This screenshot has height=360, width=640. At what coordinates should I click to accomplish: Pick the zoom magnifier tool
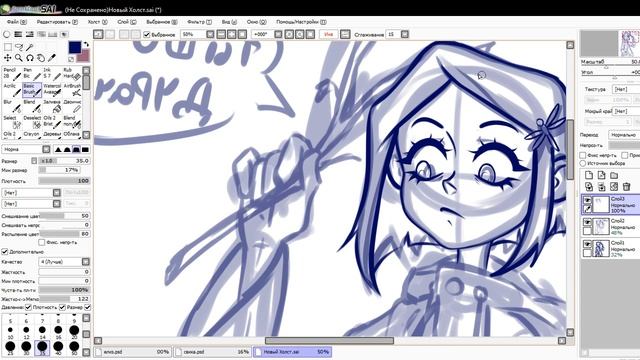19,58
